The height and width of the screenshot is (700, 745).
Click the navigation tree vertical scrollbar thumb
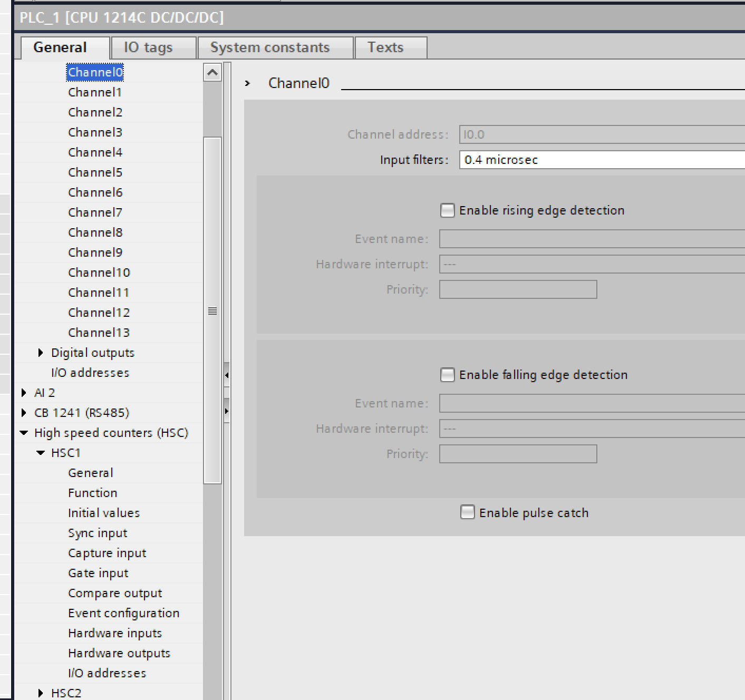coord(212,310)
